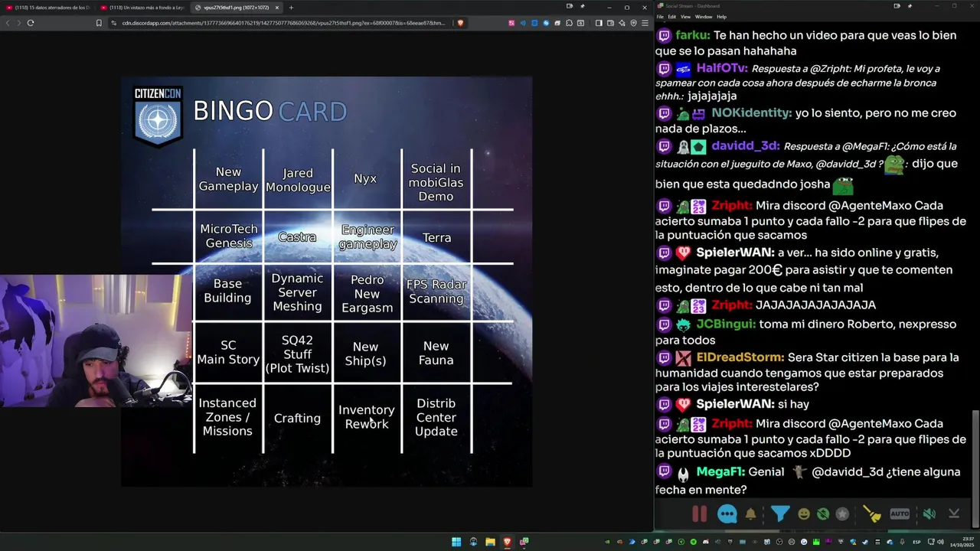Open the browser extensions puzzle icon

pos(569,23)
